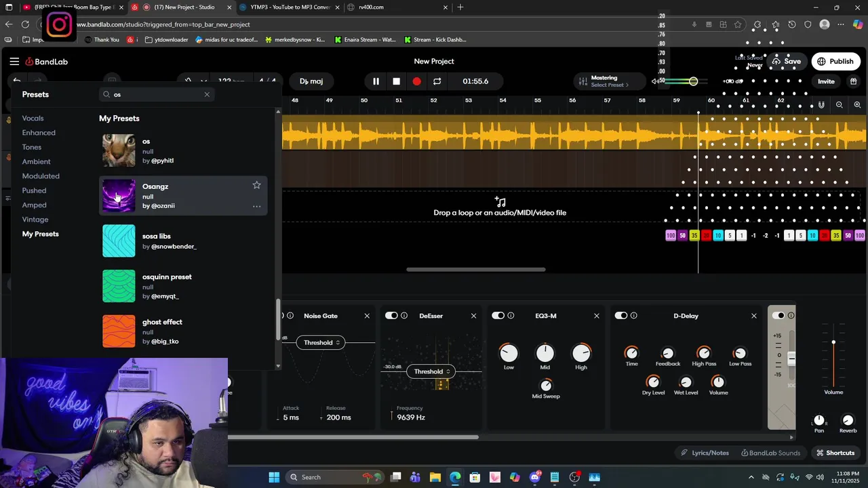Image resolution: width=868 pixels, height=488 pixels.
Task: Select the Vintage preset category
Action: point(35,220)
